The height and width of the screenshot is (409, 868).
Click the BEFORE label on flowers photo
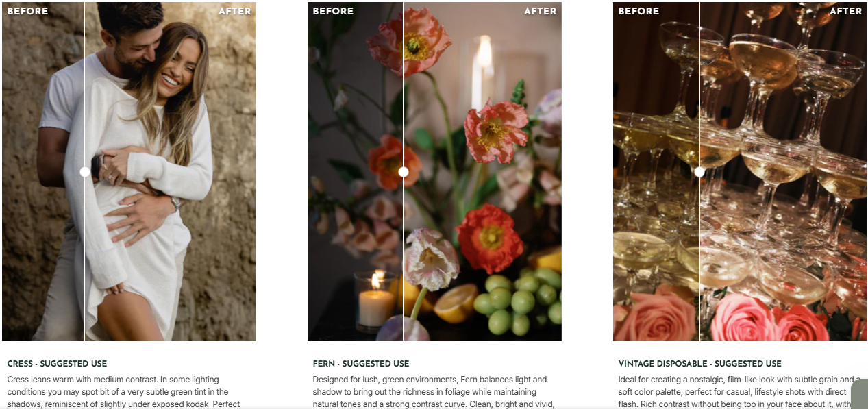(333, 11)
